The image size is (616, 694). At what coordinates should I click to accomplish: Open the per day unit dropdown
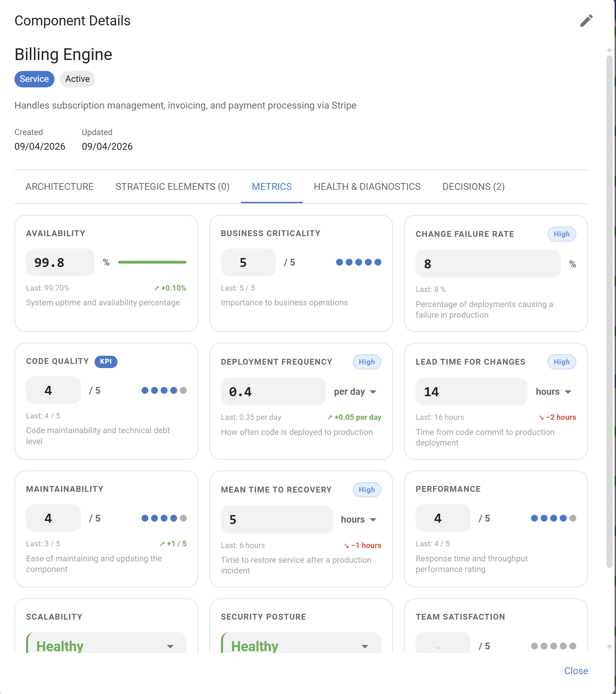click(x=355, y=392)
